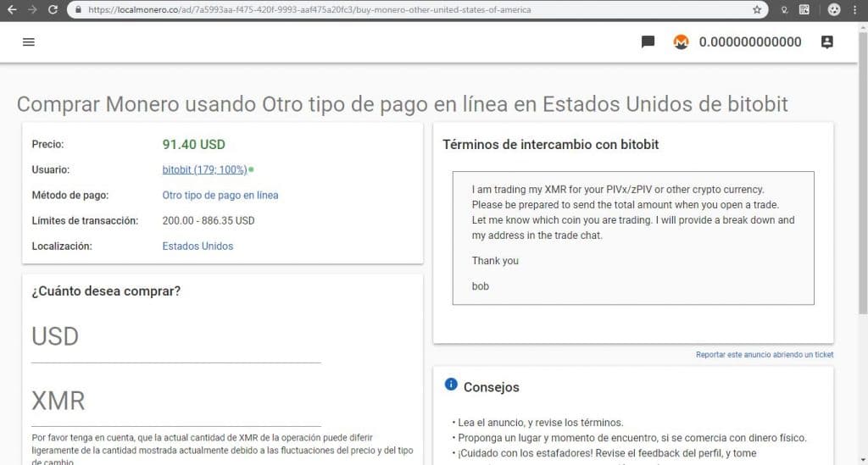Click the page vertical scrollbar
This screenshot has width=868, height=465.
click(x=862, y=174)
